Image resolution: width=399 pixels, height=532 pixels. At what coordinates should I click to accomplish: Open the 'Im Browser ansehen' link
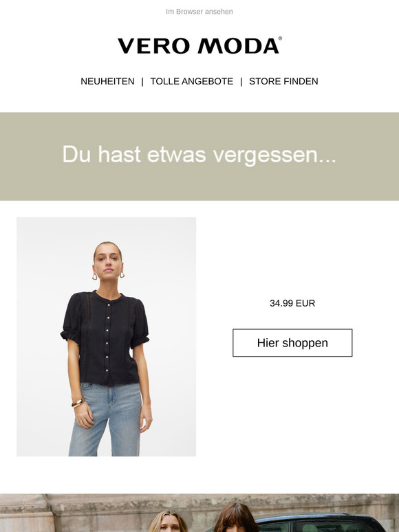point(199,12)
